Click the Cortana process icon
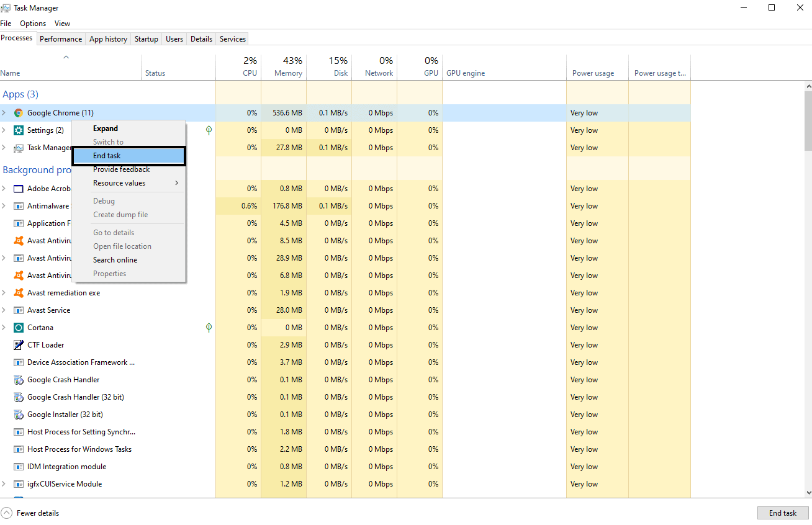 click(x=18, y=327)
